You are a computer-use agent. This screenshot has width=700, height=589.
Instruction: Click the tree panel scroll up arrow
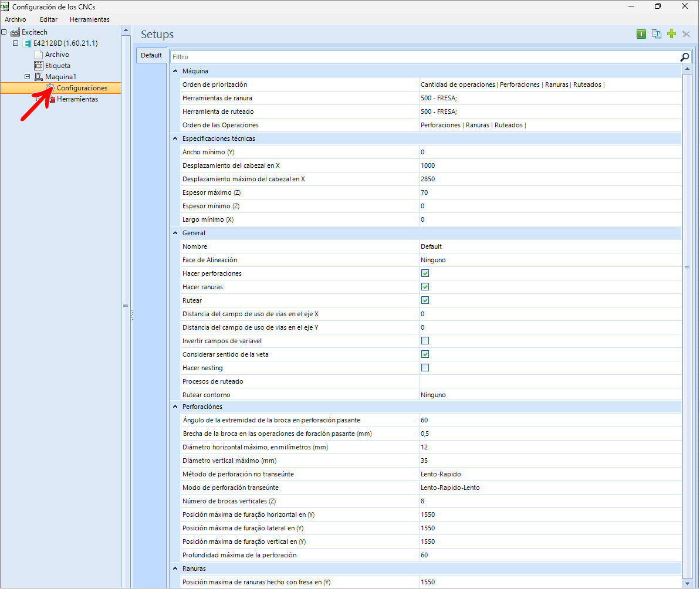tap(126, 31)
